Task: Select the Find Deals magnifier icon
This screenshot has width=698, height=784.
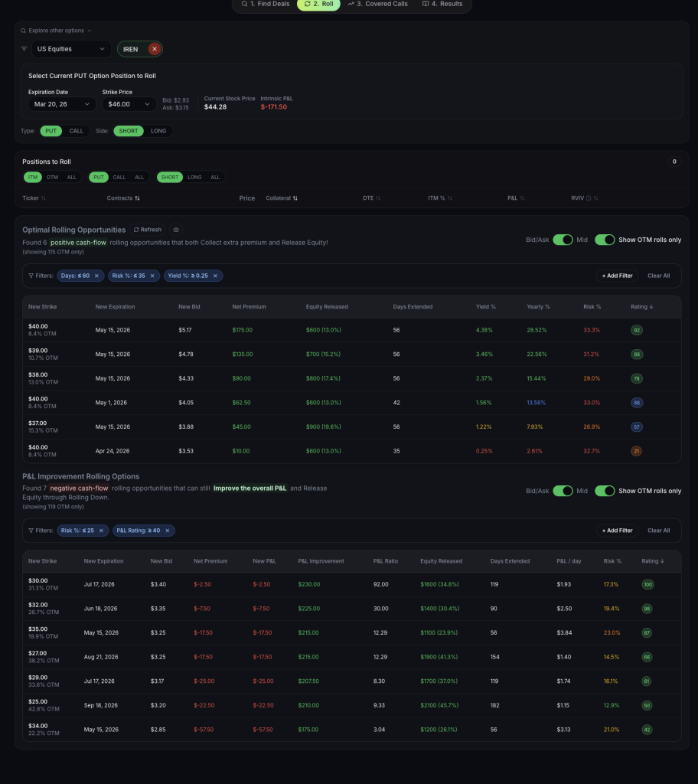Action: point(243,4)
